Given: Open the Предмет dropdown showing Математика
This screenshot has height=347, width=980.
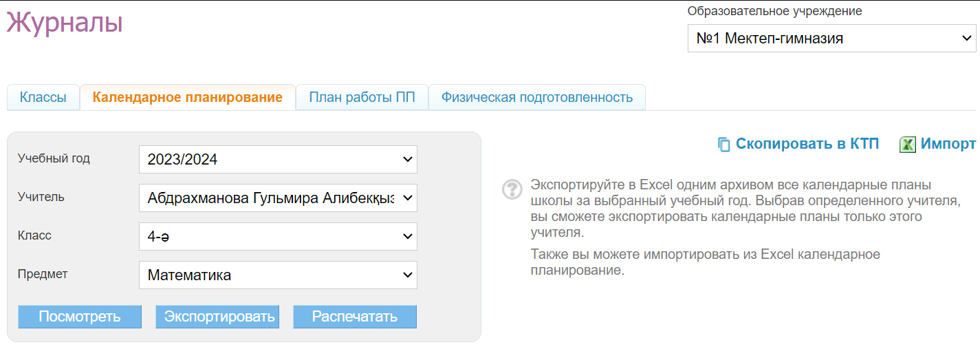Looking at the screenshot, I should (278, 275).
